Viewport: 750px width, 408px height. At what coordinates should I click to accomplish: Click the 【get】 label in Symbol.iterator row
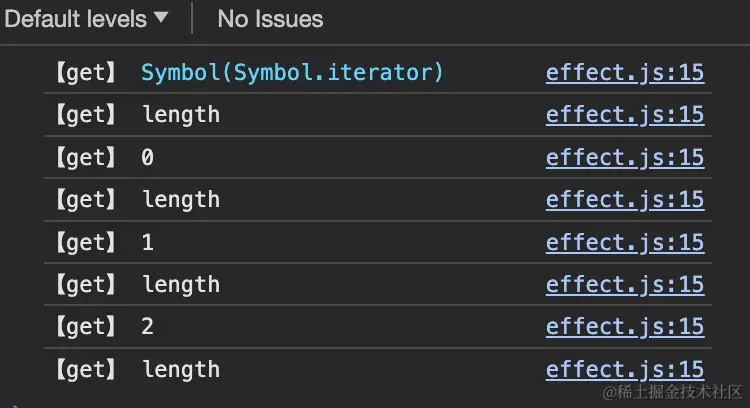[x=86, y=72]
